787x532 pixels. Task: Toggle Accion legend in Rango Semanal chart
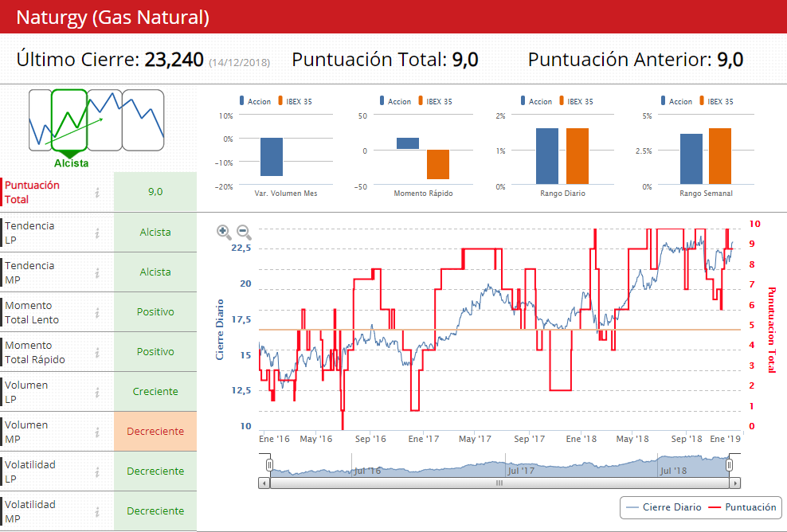[676, 101]
